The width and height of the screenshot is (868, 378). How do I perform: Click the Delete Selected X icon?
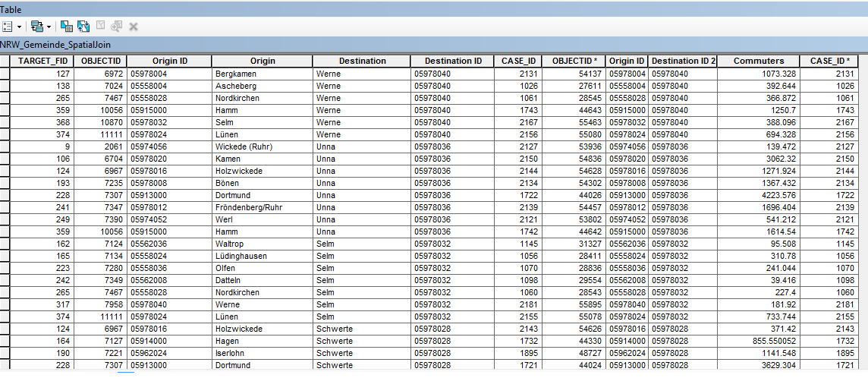(134, 26)
